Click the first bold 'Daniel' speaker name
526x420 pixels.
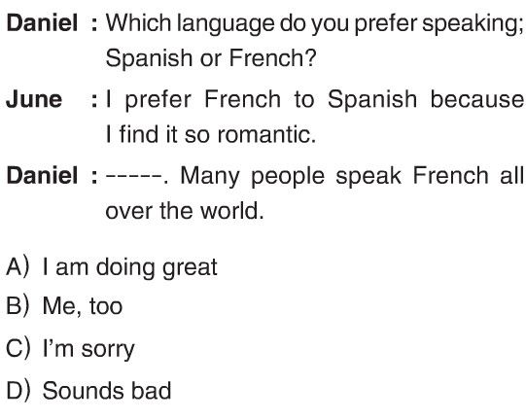tap(42, 22)
